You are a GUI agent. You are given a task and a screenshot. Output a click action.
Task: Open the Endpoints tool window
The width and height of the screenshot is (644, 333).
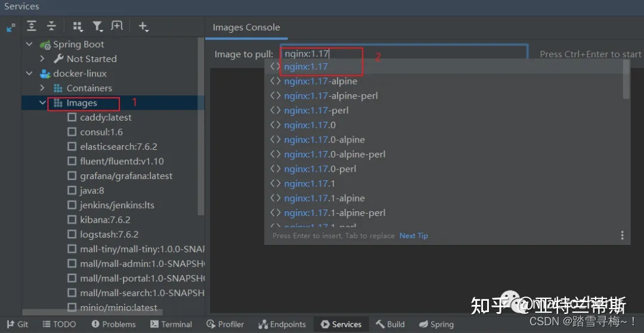pyautogui.click(x=281, y=324)
